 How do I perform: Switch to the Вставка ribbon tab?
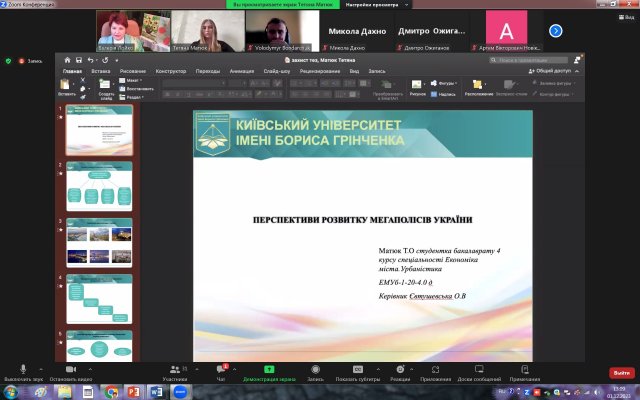pyautogui.click(x=100, y=71)
